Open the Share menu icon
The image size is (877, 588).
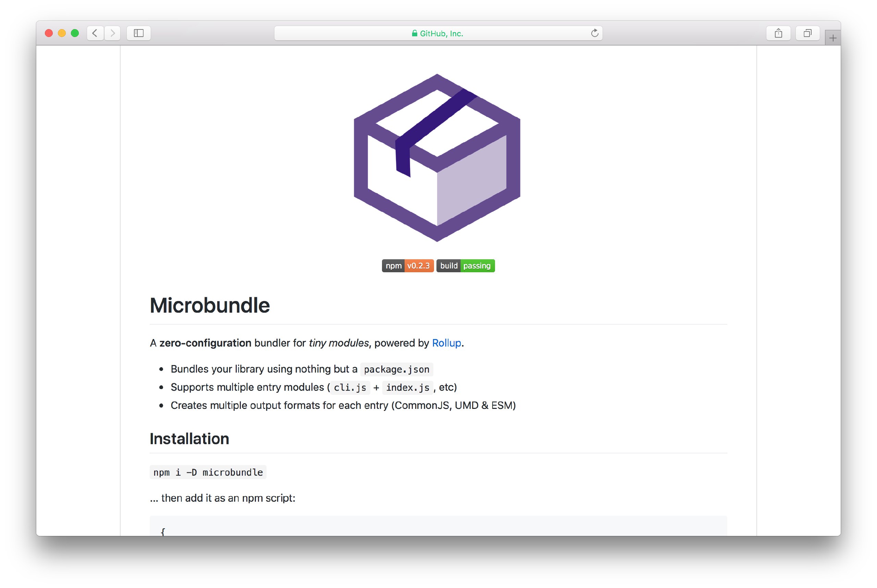pyautogui.click(x=778, y=33)
